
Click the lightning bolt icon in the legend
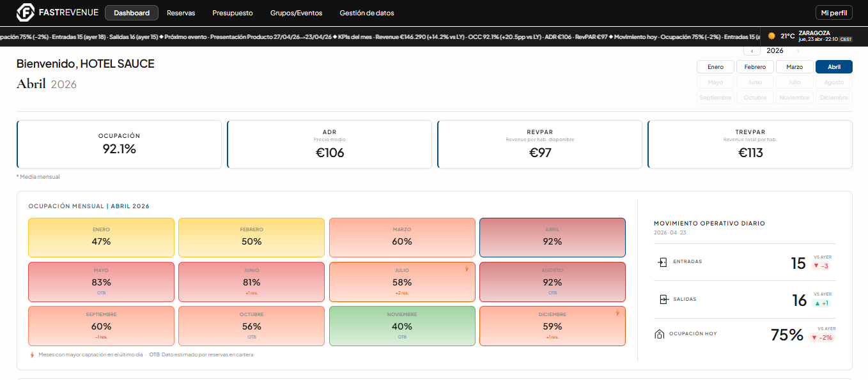tap(33, 355)
